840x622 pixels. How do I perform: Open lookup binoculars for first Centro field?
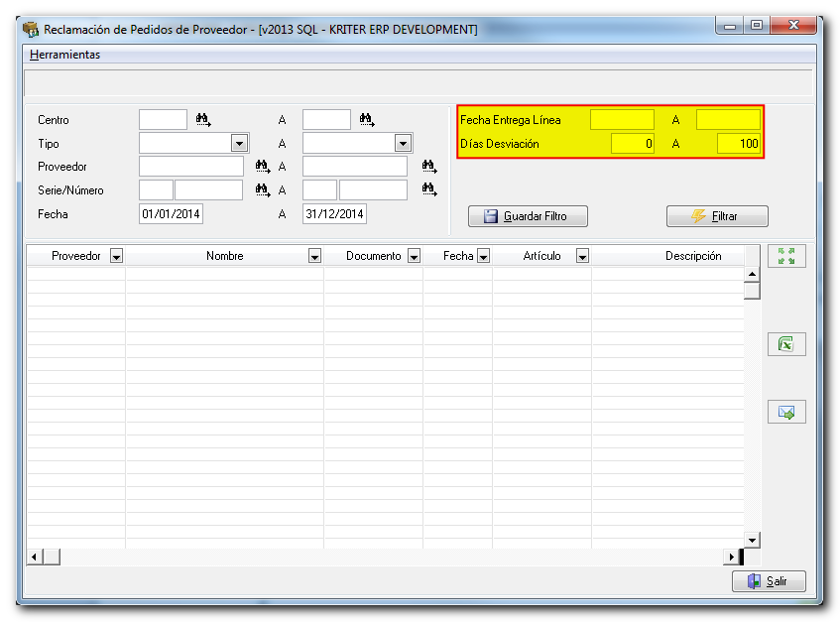coord(203,119)
